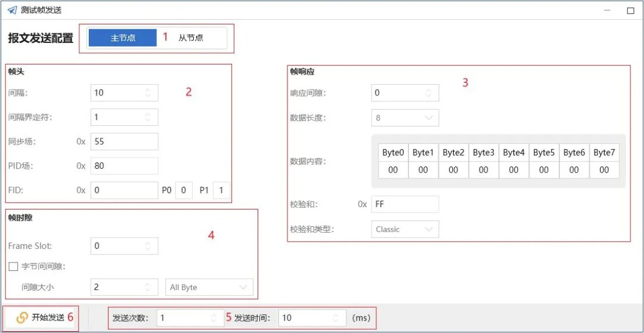The width and height of the screenshot is (644, 333).
Task: Click the 间隔 value field showing 10
Action: point(124,93)
